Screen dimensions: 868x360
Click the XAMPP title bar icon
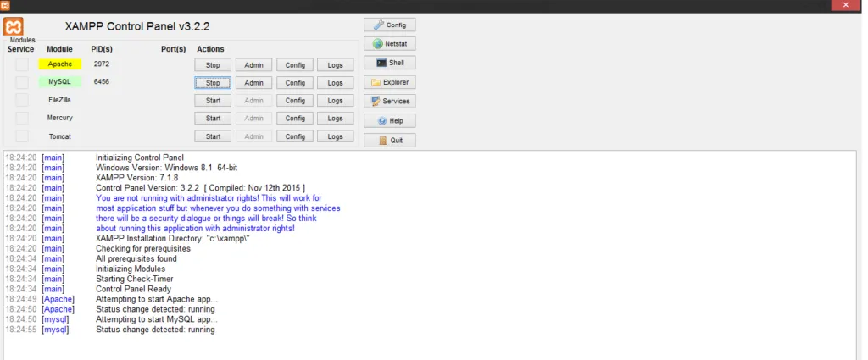(6, 5)
